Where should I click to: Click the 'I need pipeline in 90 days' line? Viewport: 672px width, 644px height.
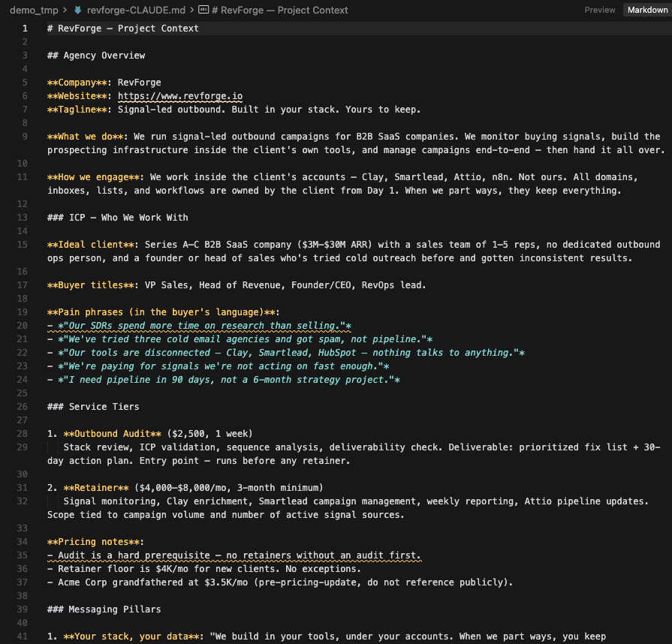pyautogui.click(x=224, y=380)
